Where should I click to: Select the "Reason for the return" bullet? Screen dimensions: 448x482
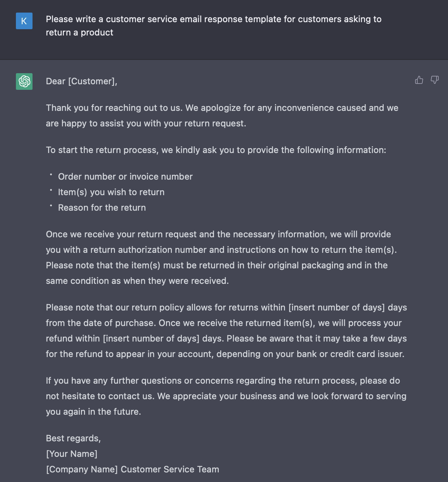[x=102, y=208]
